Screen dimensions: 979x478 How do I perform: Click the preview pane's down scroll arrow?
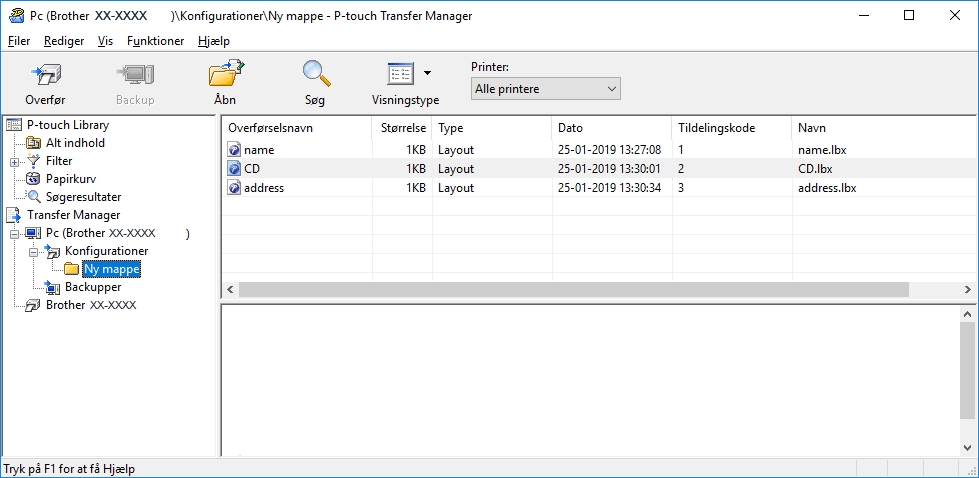968,447
